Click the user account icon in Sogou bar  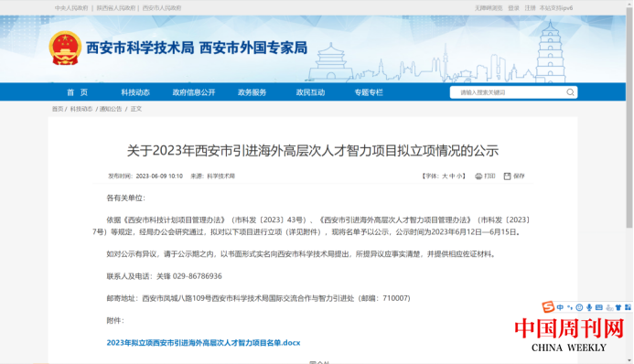pyautogui.click(x=609, y=308)
